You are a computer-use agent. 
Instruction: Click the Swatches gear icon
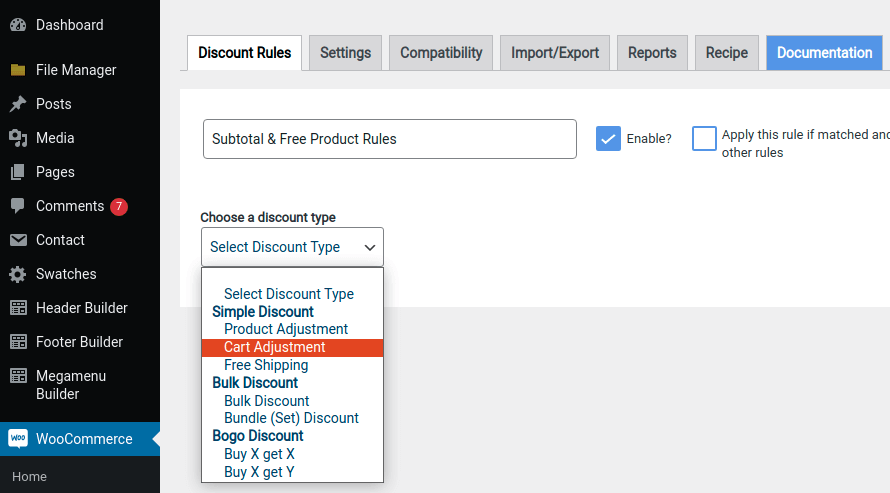click(x=18, y=274)
